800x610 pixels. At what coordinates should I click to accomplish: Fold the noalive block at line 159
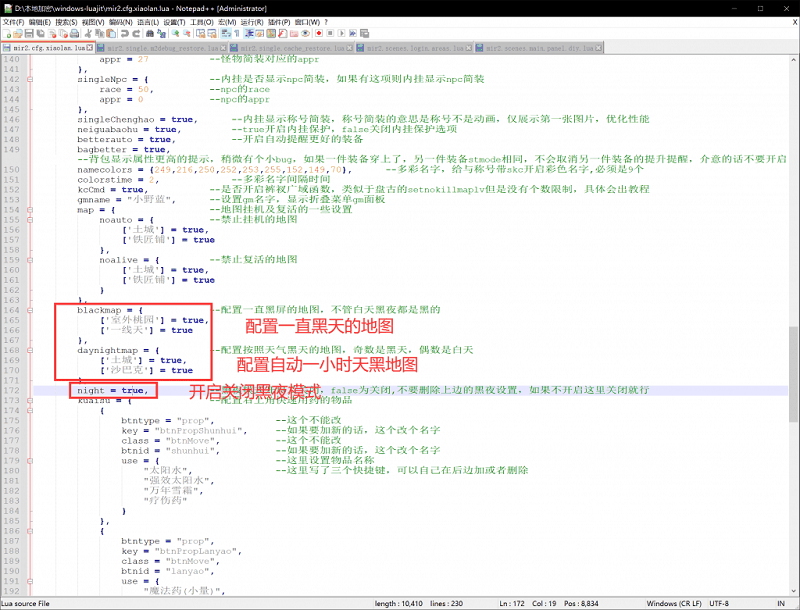tap(30, 259)
